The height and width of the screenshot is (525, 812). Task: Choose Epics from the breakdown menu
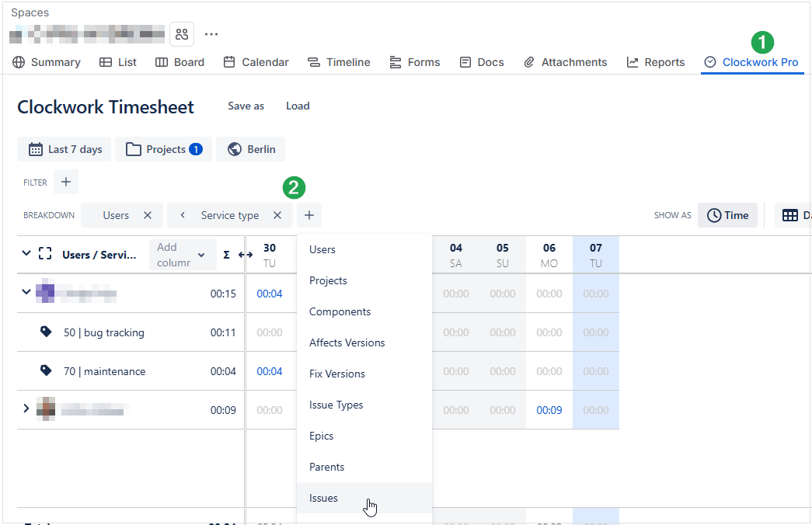(364, 436)
